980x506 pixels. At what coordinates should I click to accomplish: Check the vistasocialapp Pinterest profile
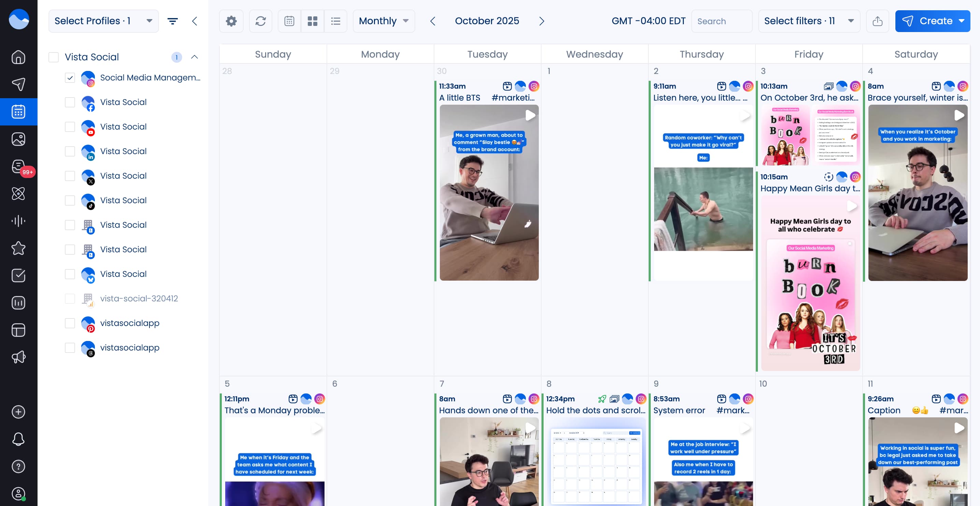[x=70, y=324]
